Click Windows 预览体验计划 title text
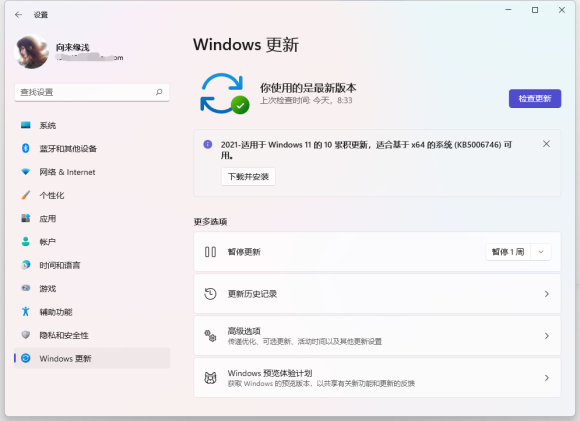The image size is (580, 421). click(270, 373)
